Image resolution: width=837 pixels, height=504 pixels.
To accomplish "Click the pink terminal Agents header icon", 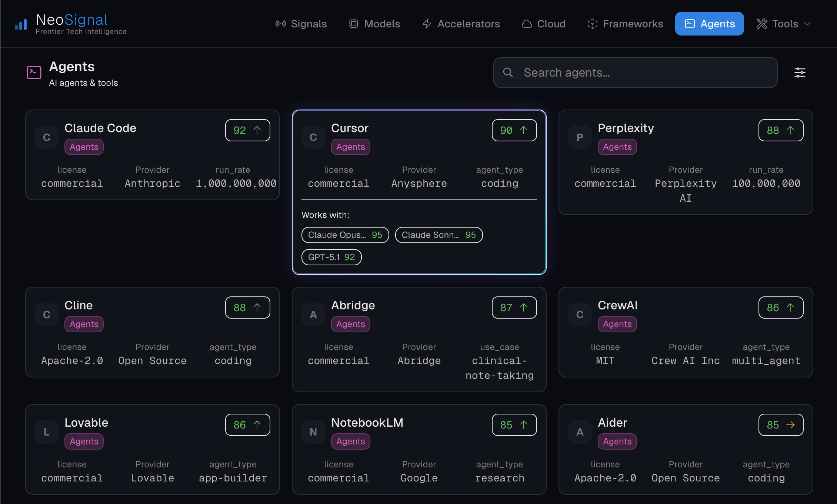I will point(34,73).
